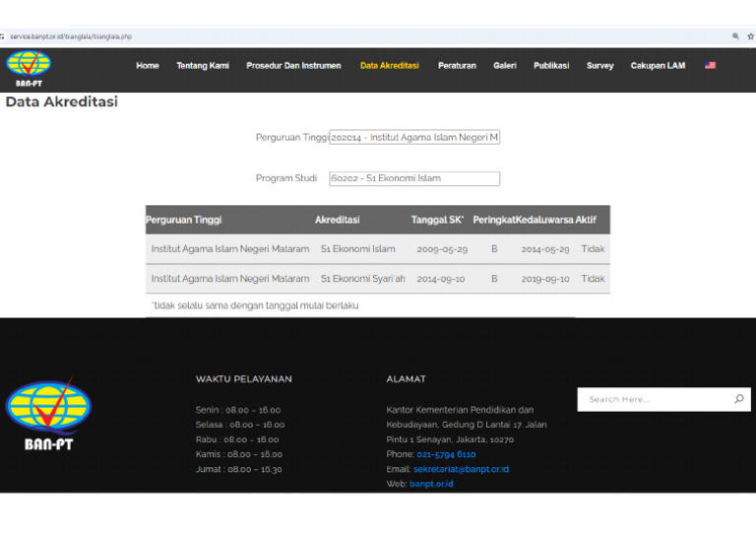Viewport: 756px width, 536px height.
Task: Open the Peraturan menu
Action: pos(457,66)
